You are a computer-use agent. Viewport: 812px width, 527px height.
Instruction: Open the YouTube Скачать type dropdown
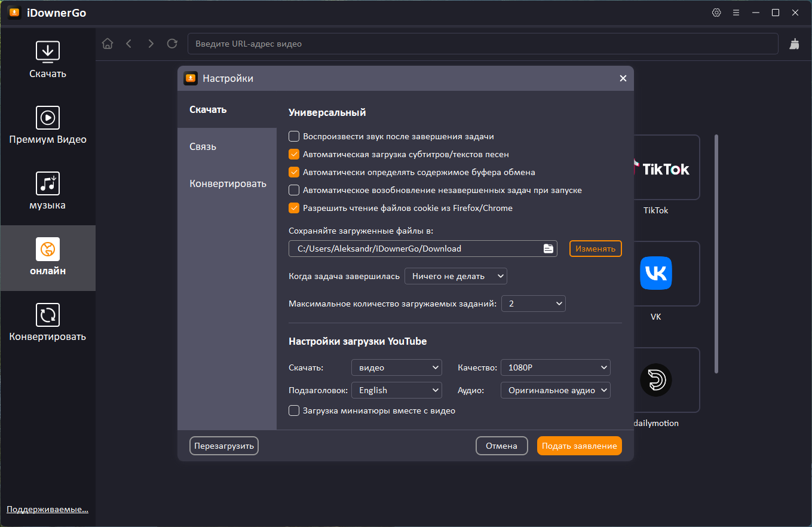click(x=397, y=367)
